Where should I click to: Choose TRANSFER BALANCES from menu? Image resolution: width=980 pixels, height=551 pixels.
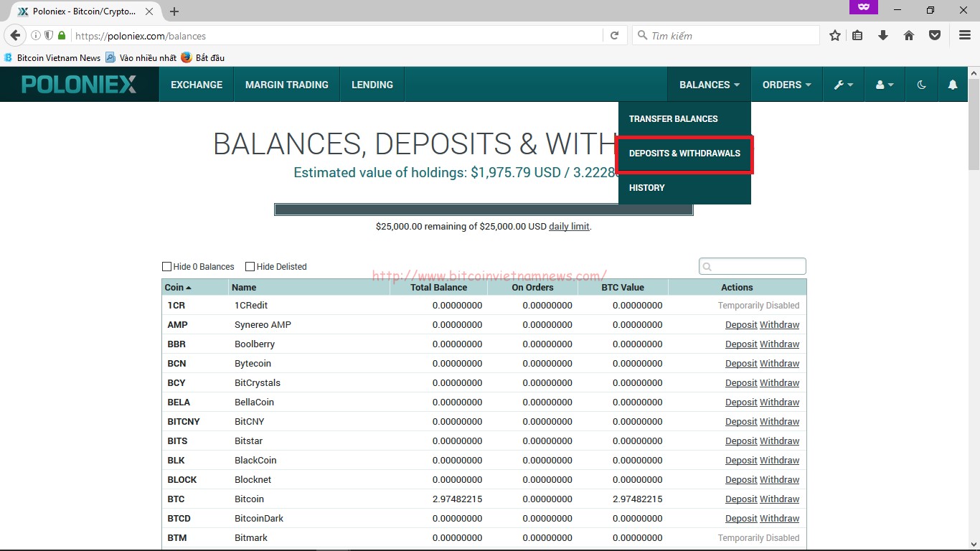684,119
